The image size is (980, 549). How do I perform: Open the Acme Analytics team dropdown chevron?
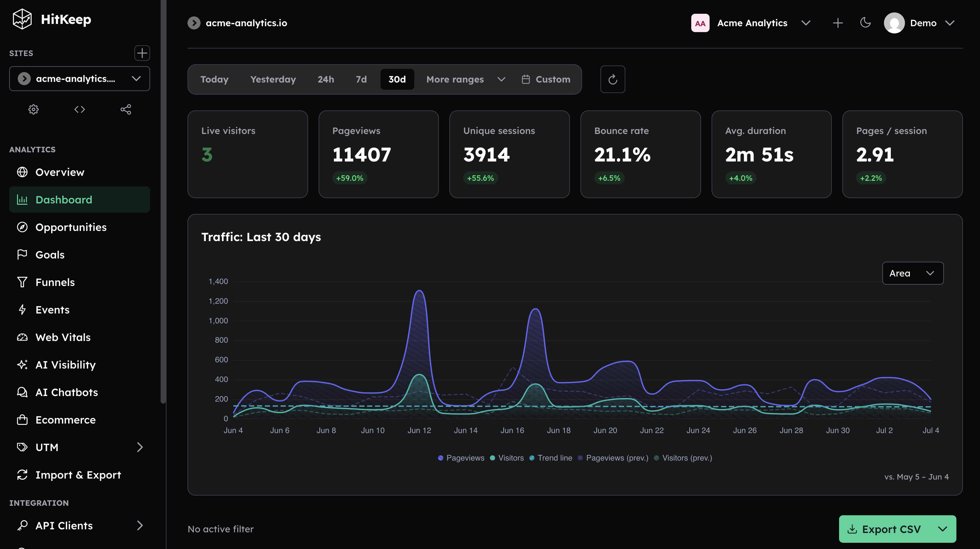[806, 23]
